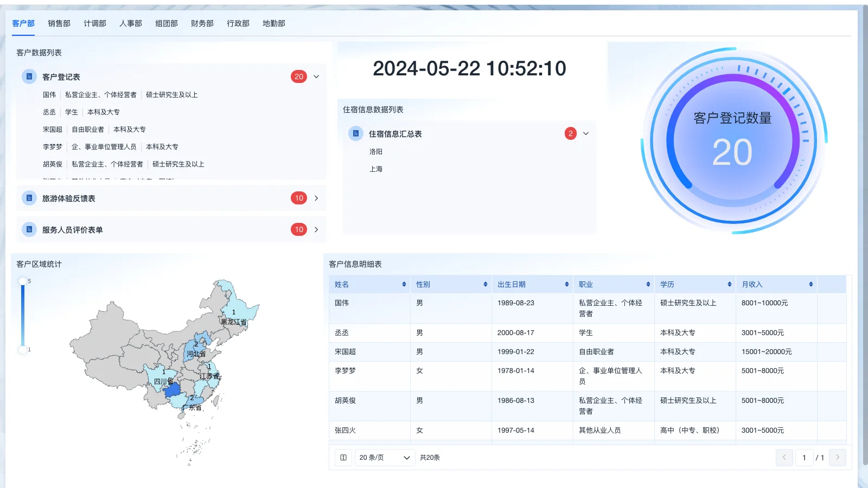868x488 pixels.
Task: Click the red count badge 2 on 住宿信息汇总表
Action: click(x=570, y=133)
